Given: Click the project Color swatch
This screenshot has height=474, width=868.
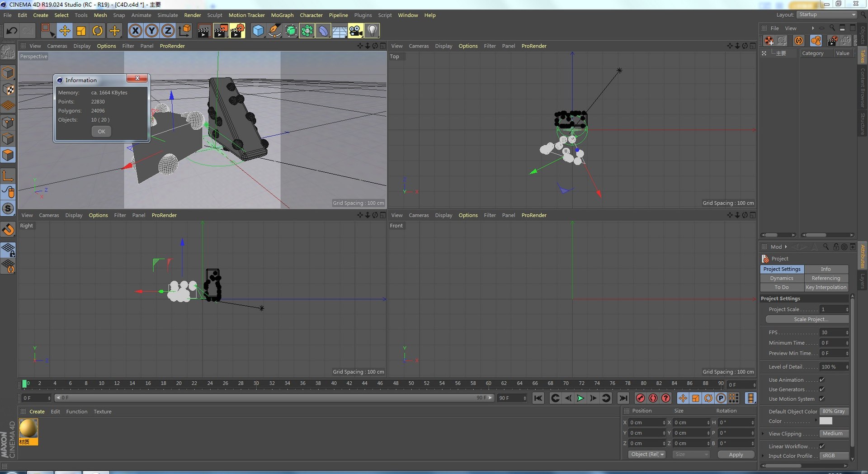Looking at the screenshot, I should click(826, 421).
